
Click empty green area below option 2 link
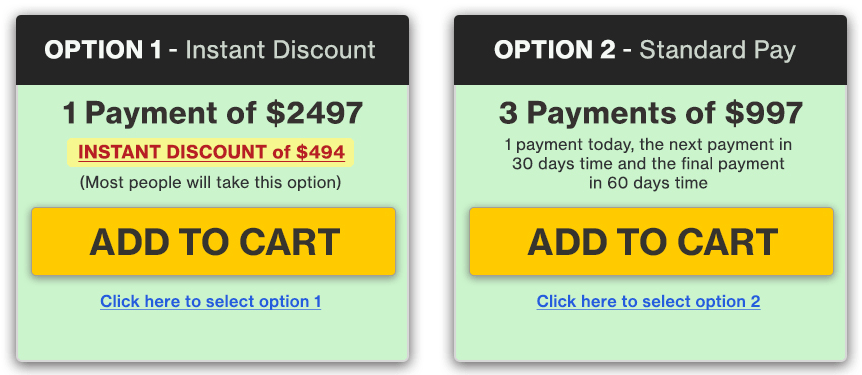(650, 337)
